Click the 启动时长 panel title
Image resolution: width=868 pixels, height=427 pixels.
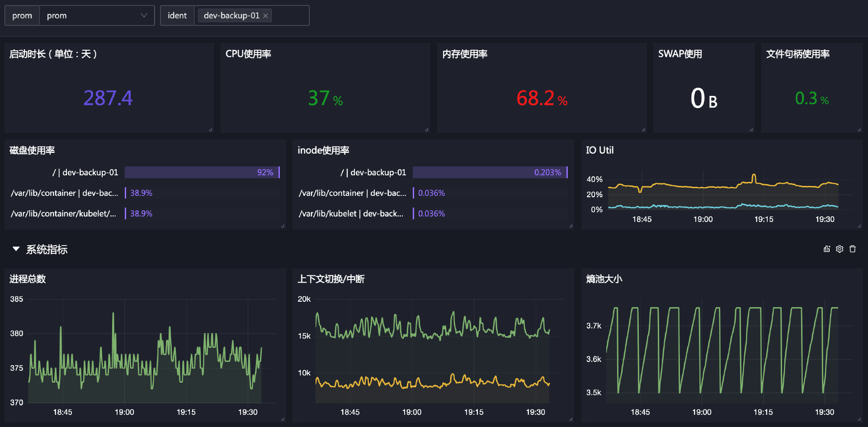click(53, 54)
